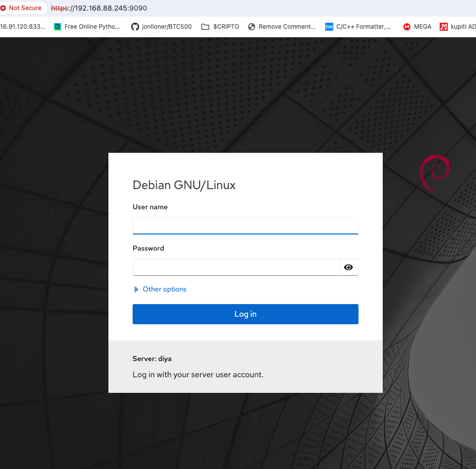Click the GitHub icon on jonlloner bookmark
The height and width of the screenshot is (469, 476).
coord(135,27)
